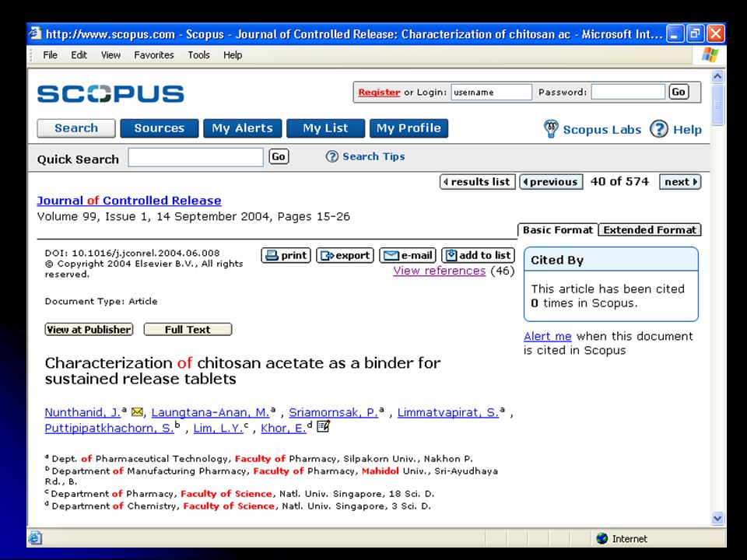Click the IE page icon in title bar
This screenshot has height=560, width=747.
pos(35,33)
